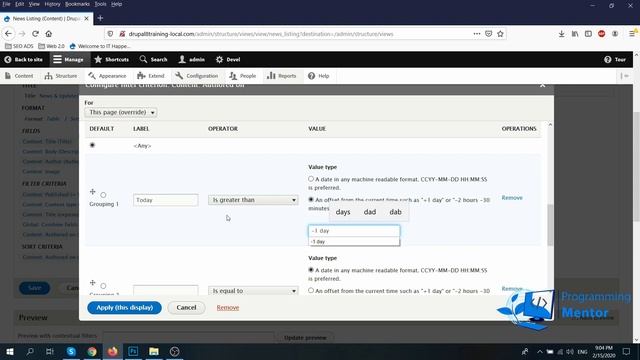Open the browser home page icon

coord(49,34)
